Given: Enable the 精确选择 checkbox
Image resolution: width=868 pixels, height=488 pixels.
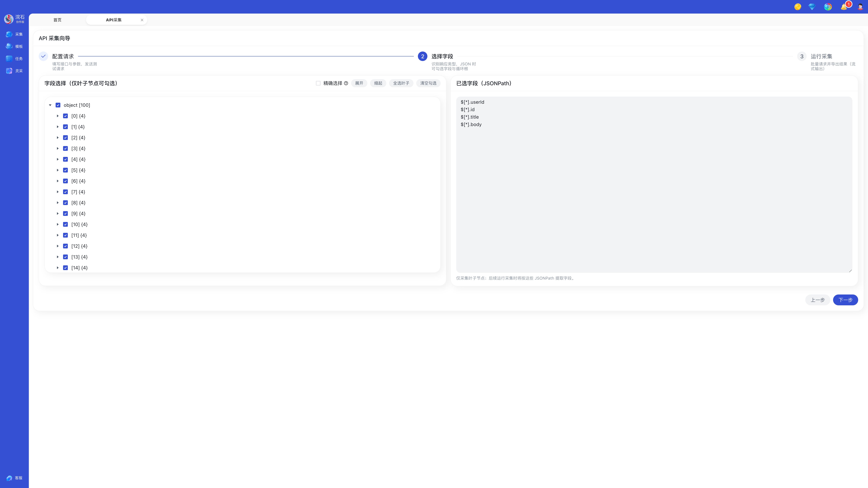Looking at the screenshot, I should (318, 83).
